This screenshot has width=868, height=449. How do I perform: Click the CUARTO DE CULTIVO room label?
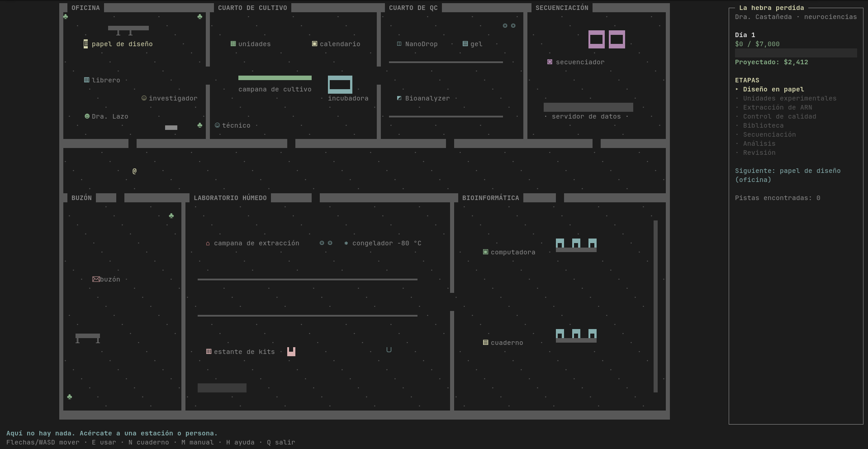point(252,8)
